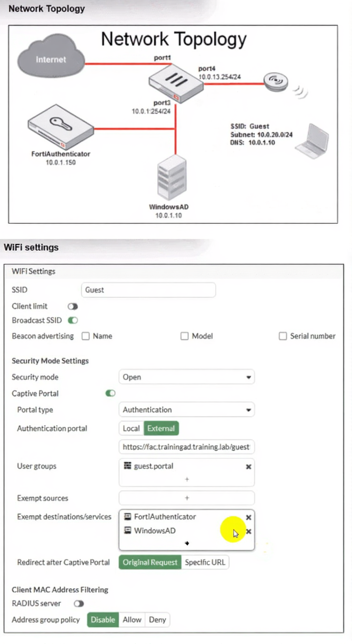Click the SSID name input field
Screen dimensions: 352x644
pos(148,290)
